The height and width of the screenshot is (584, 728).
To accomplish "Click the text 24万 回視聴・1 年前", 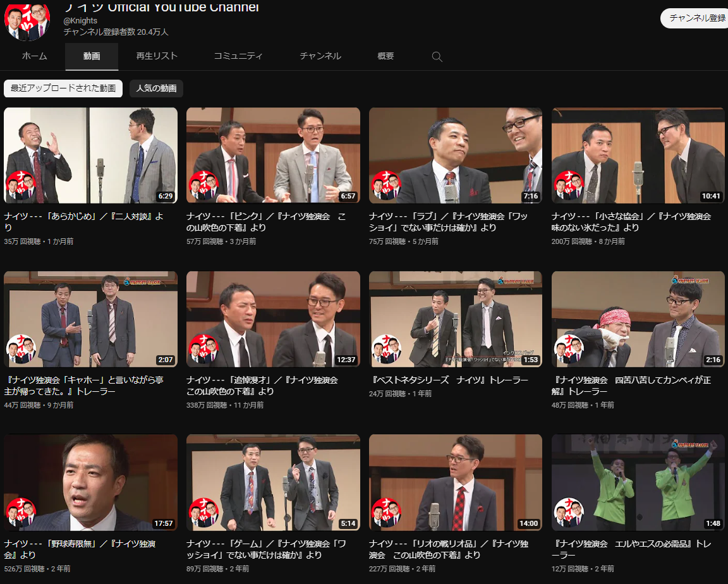I will coord(401,394).
